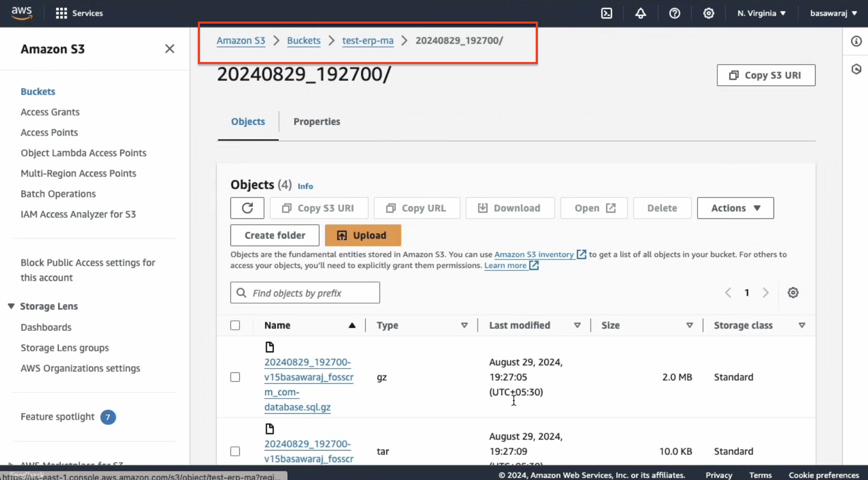
Task: Select all objects with header checkbox
Action: click(x=235, y=325)
